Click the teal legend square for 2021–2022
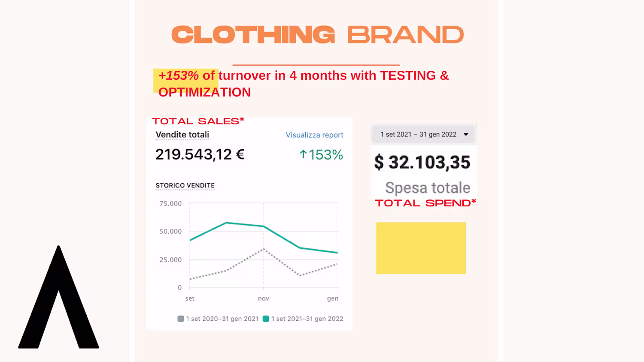The image size is (644, 362). (266, 319)
